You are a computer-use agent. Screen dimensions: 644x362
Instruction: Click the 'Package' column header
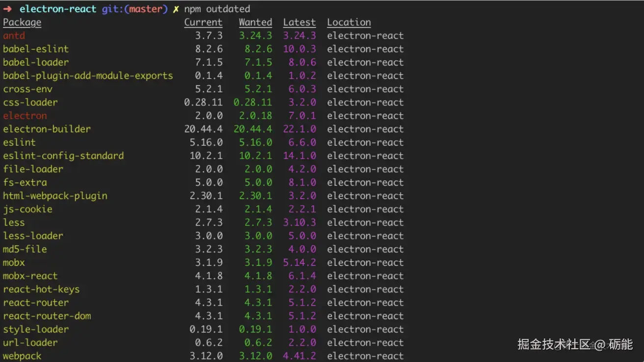[x=22, y=23]
